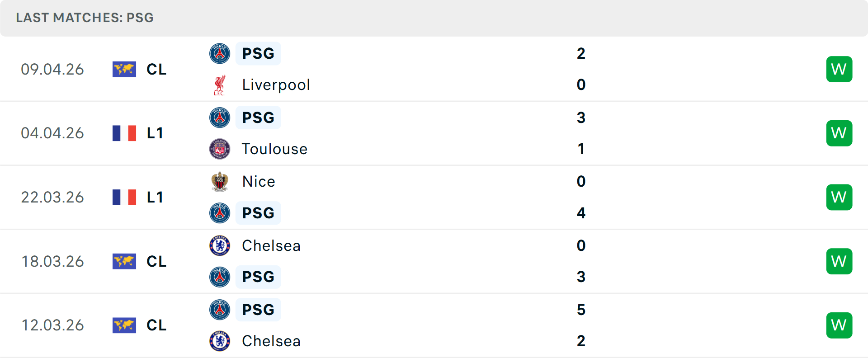Select the Chelsea badge in the 18.03.26 row
Viewport: 868px width, 358px height.
pos(220,245)
